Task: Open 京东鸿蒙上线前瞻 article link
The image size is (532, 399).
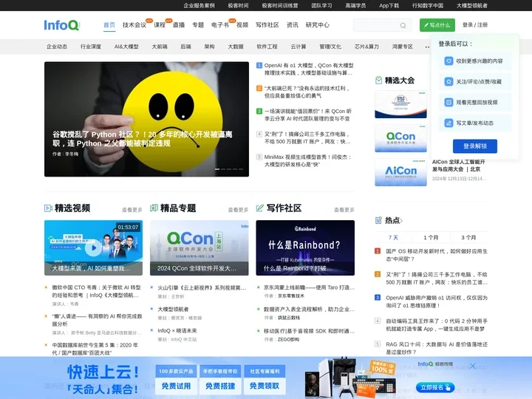Action: tap(309, 287)
